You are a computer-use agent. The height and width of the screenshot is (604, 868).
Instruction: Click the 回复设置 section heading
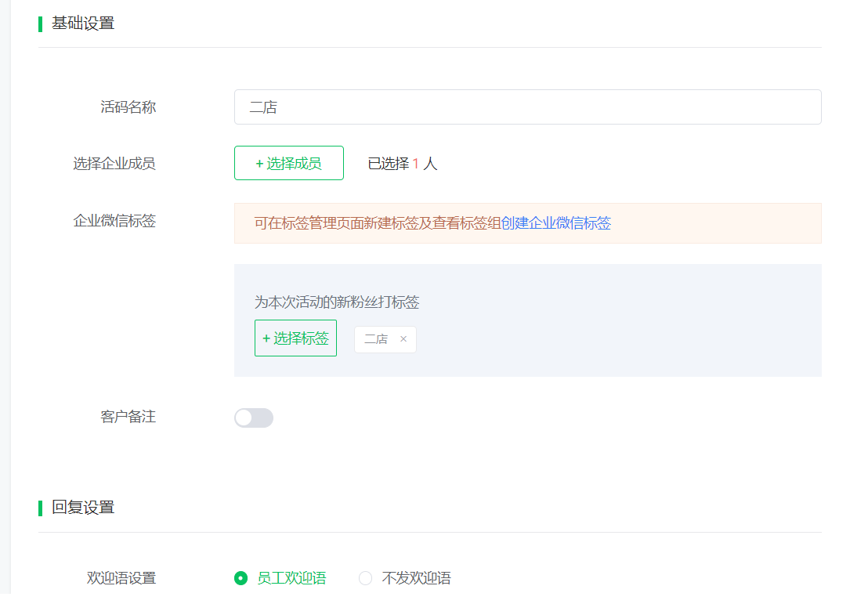pos(83,507)
